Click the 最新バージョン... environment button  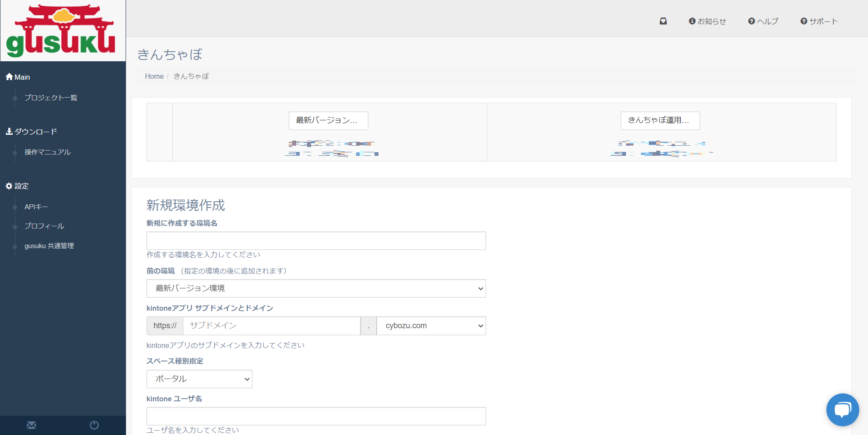pyautogui.click(x=328, y=120)
